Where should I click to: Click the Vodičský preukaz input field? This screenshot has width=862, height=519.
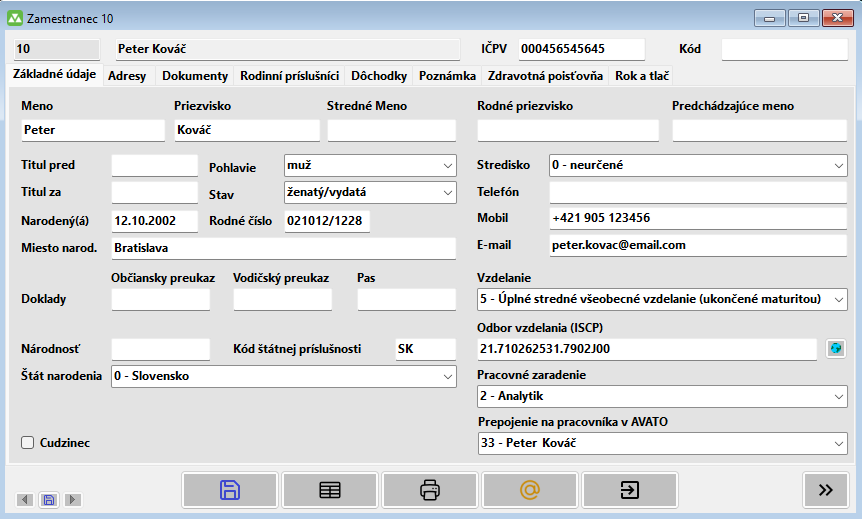283,300
